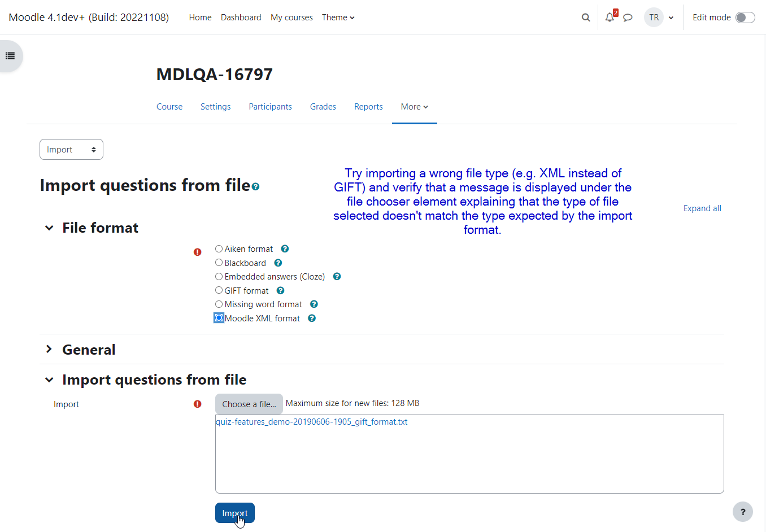Viewport: 766px width, 532px height.
Task: Switch to the Course tab
Action: (169, 107)
